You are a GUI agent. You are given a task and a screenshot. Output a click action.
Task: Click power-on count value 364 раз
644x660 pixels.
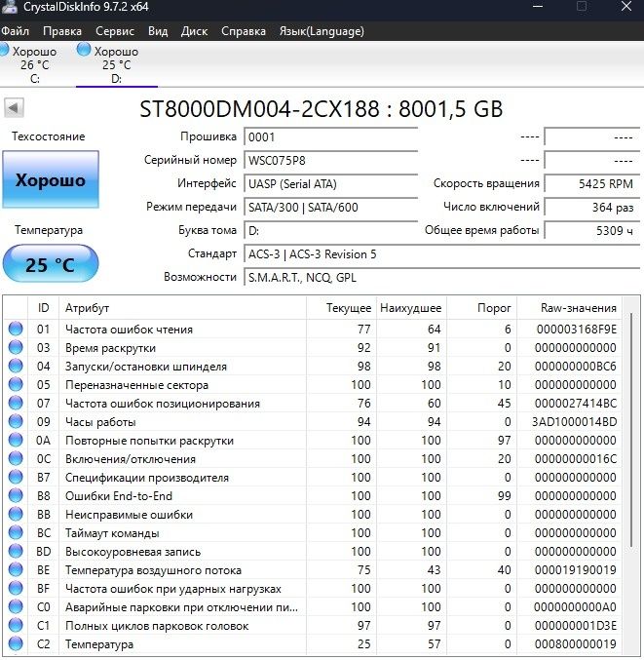click(592, 207)
